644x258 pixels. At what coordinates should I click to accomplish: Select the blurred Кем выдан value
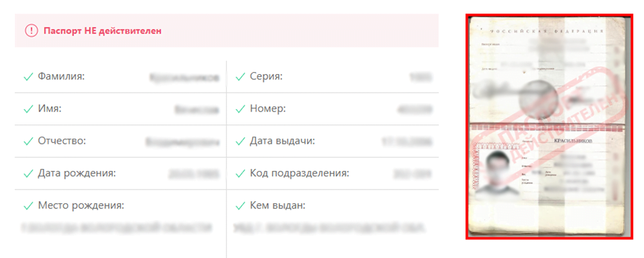330,228
